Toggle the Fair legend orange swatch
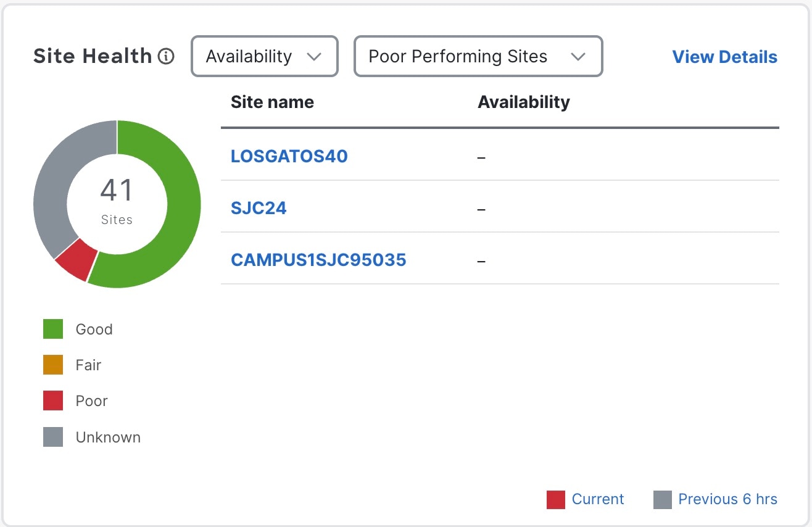 [53, 365]
